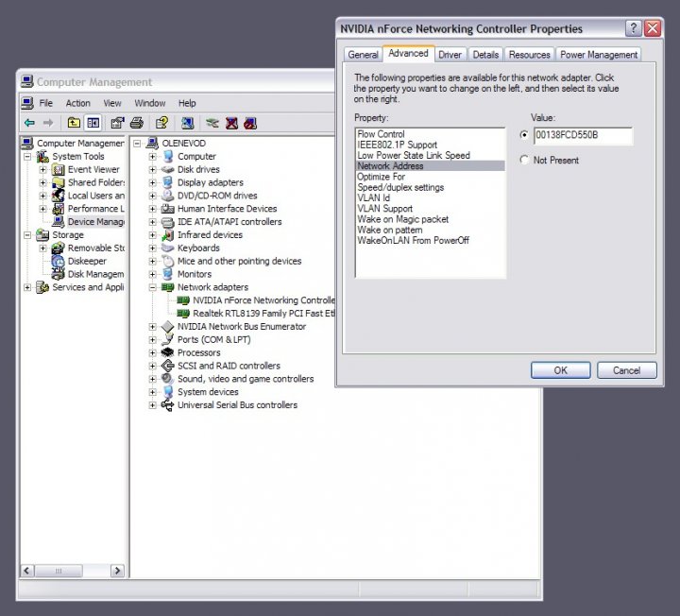Click the Network Address value input field
The height and width of the screenshot is (616, 680).
point(583,135)
